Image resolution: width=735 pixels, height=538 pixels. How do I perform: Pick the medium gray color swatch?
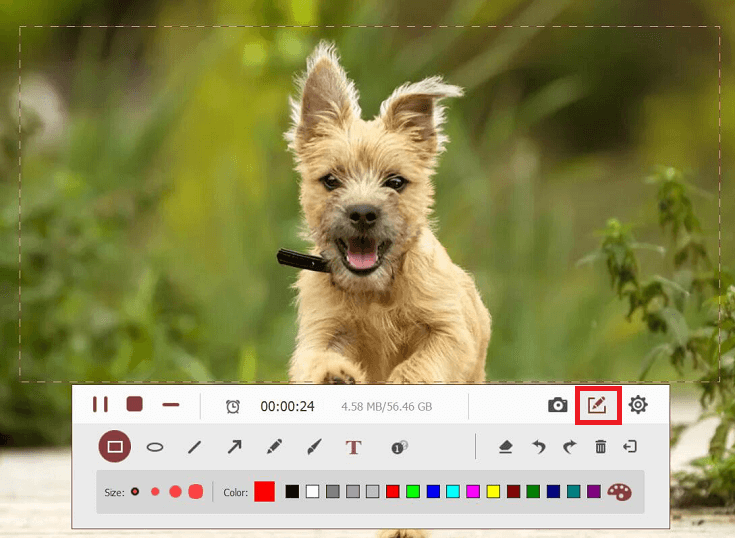point(352,492)
